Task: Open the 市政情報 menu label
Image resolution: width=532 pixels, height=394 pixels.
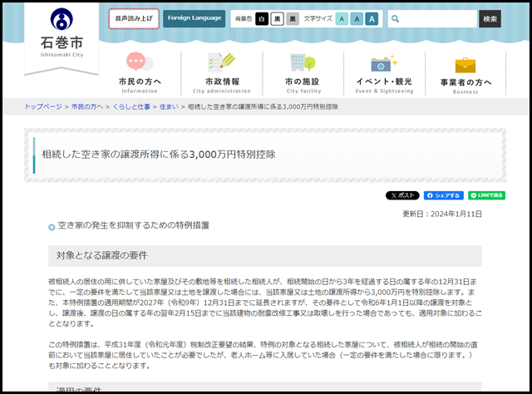Action: pyautogui.click(x=222, y=81)
